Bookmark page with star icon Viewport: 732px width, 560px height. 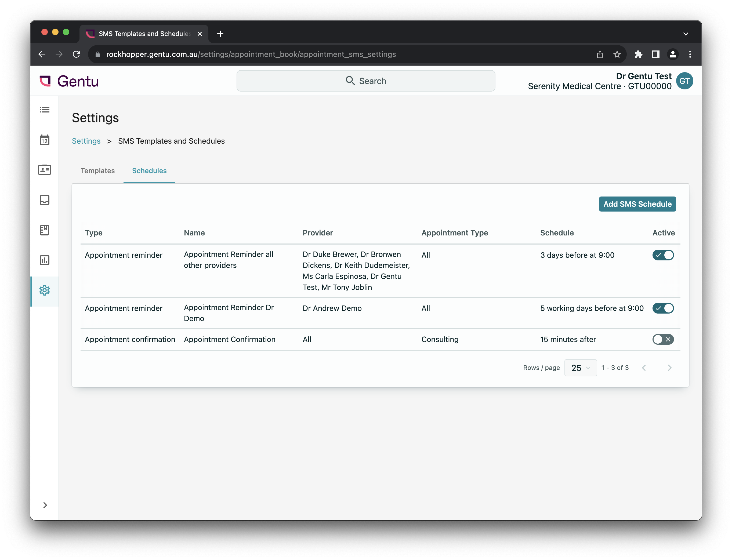tap(617, 54)
